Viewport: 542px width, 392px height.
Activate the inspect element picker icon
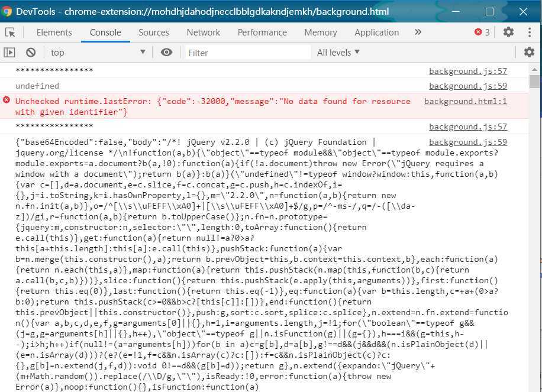[11, 33]
